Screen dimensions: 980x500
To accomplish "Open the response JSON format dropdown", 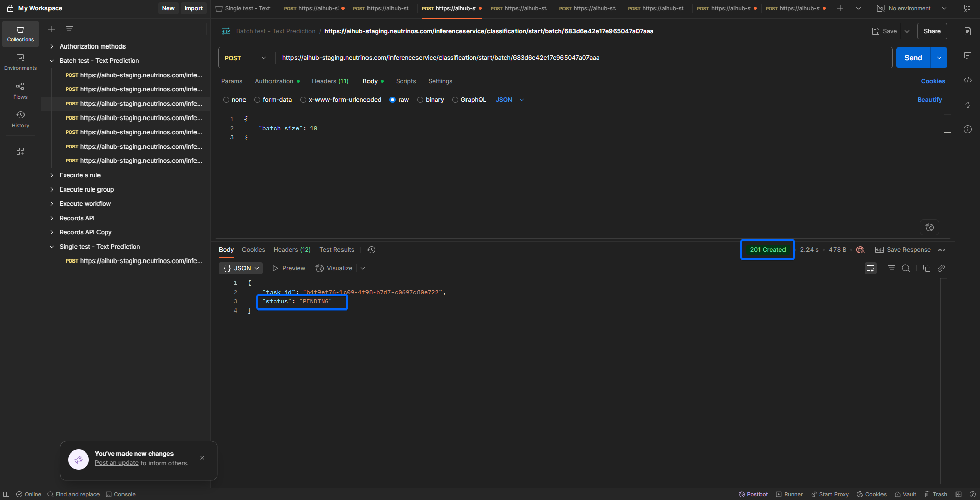I will pos(241,268).
